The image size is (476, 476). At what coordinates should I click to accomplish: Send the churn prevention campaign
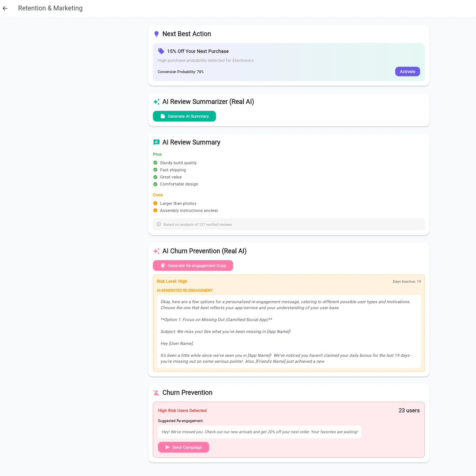[183, 447]
